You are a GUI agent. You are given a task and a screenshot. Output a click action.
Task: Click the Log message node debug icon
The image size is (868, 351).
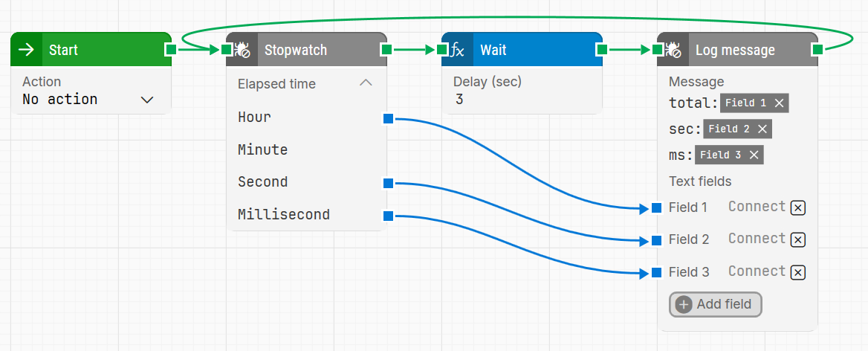click(673, 50)
